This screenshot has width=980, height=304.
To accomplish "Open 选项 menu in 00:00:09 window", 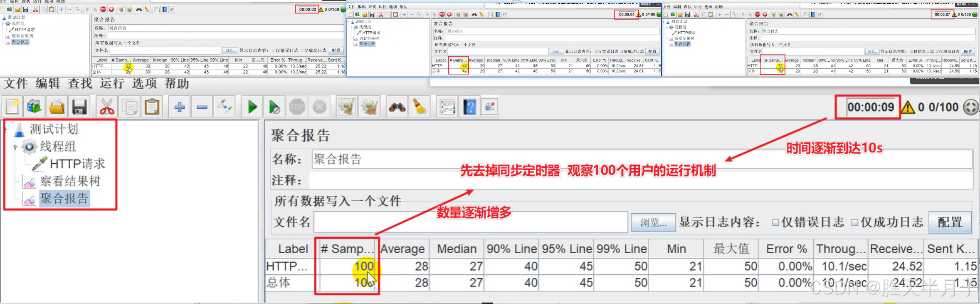I will click(145, 83).
